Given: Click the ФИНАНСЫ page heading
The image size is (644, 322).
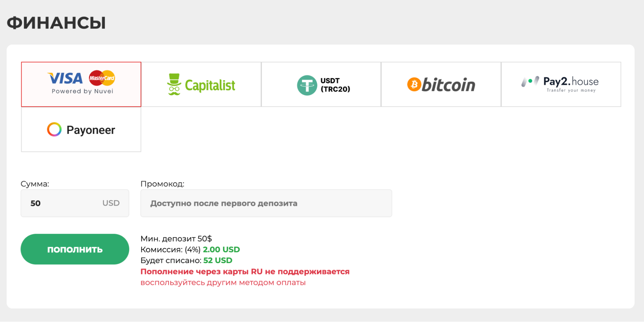Looking at the screenshot, I should [x=56, y=23].
